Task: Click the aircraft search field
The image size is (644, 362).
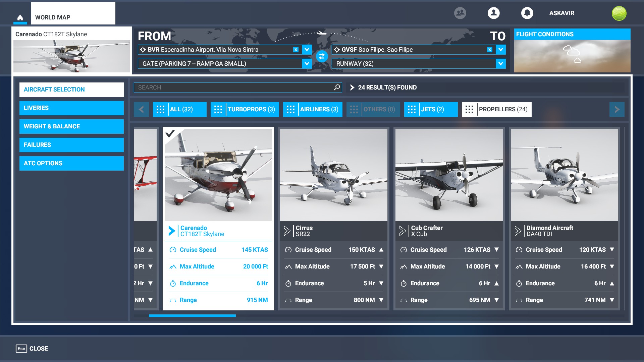Action: pos(238,87)
